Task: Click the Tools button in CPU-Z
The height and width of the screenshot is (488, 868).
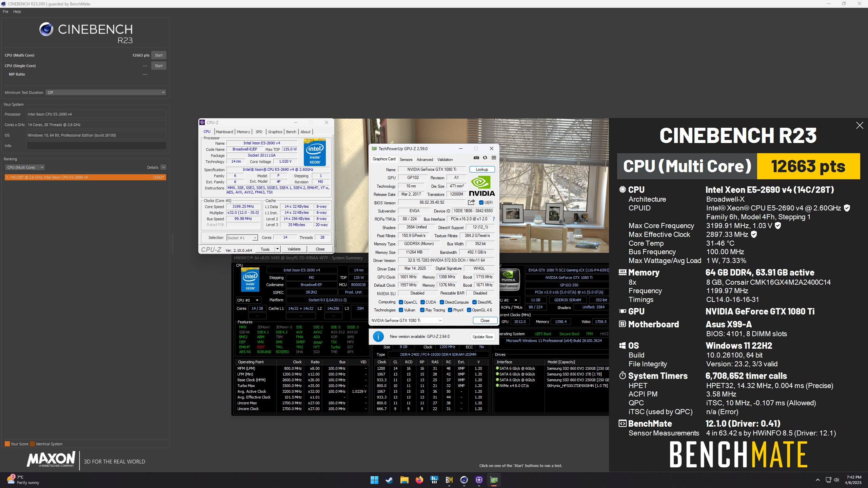Action: [x=265, y=249]
